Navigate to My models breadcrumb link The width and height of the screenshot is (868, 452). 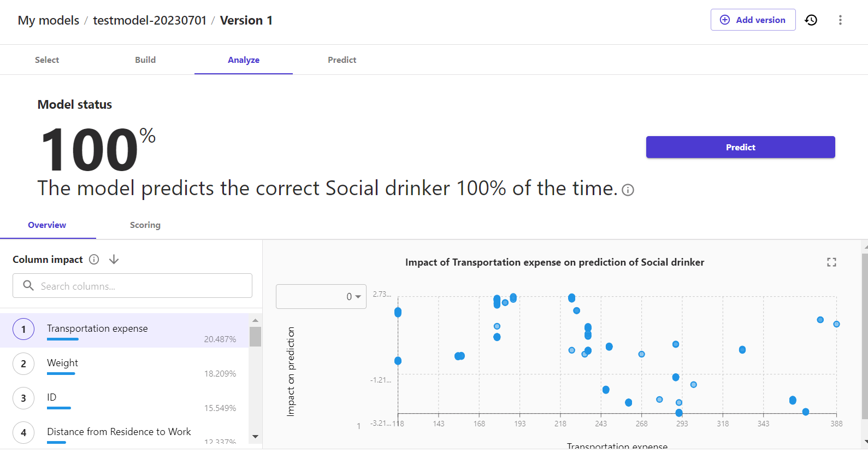point(49,21)
